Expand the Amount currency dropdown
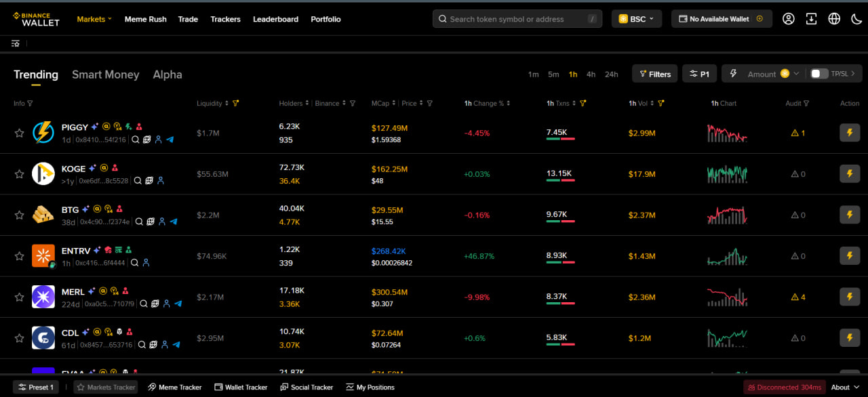Viewport: 868px width, 397px height. pos(796,74)
